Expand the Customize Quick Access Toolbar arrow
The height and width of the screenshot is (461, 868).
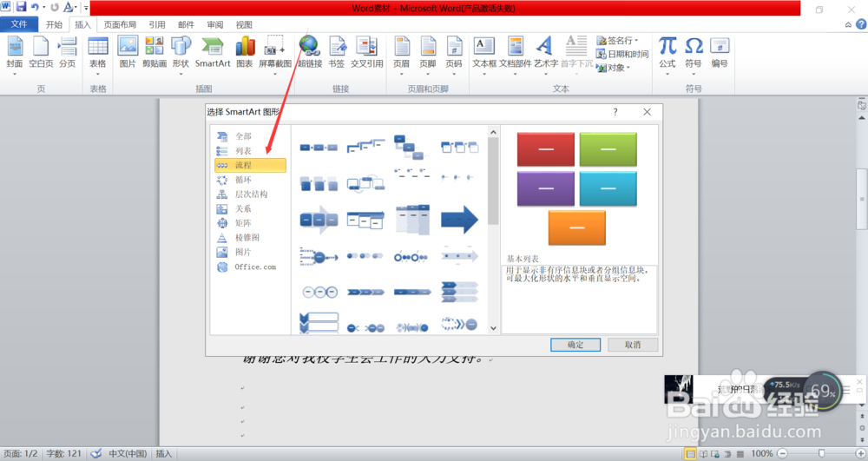coord(86,8)
